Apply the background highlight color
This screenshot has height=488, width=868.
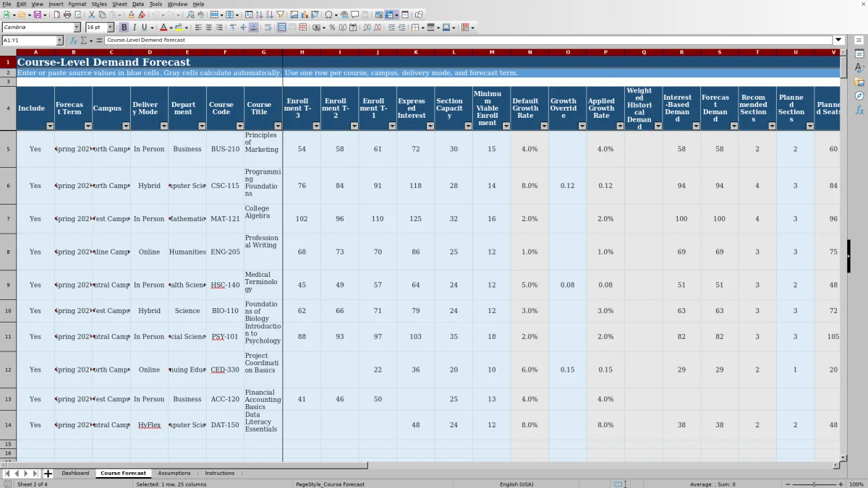(178, 27)
